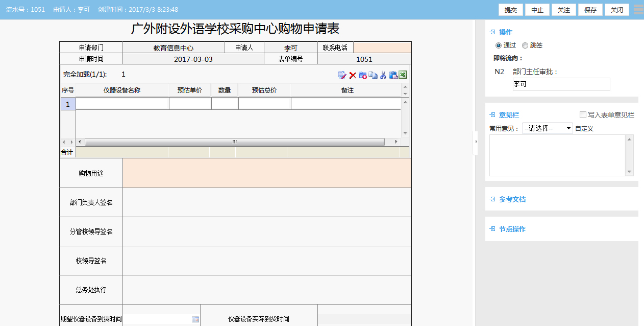The image size is (644, 326).
Task: Click the red X delete row icon
Action: [352, 75]
